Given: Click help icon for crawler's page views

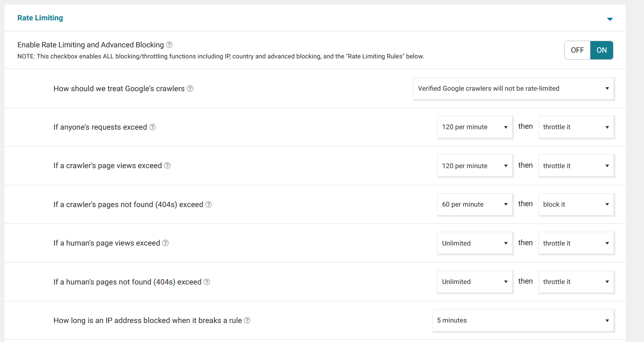Looking at the screenshot, I should click(167, 165).
